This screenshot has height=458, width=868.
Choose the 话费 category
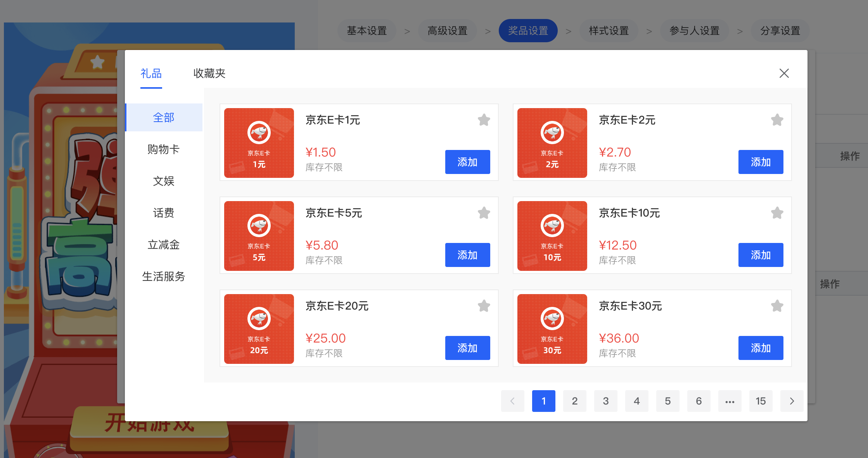pyautogui.click(x=164, y=213)
